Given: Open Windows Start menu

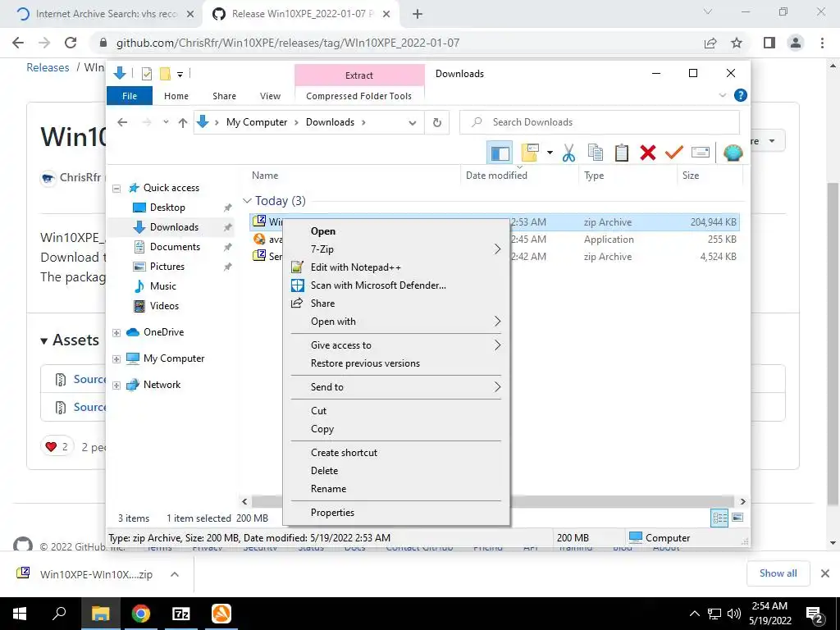Looking at the screenshot, I should click(x=20, y=614).
